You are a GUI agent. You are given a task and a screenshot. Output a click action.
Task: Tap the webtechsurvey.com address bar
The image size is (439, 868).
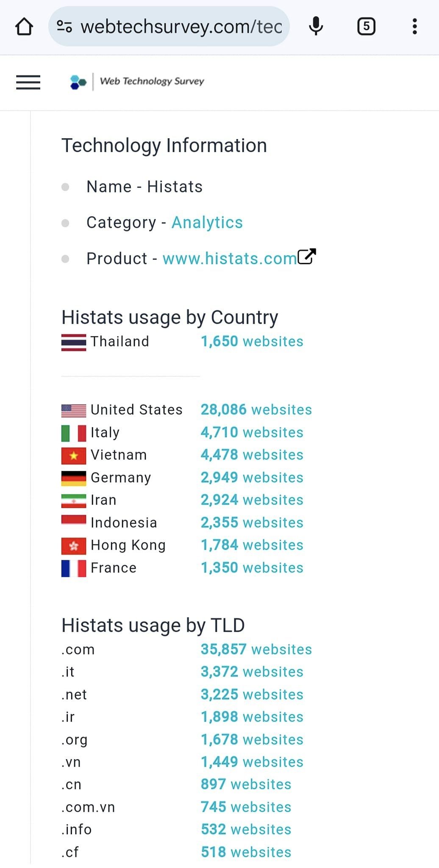[181, 27]
